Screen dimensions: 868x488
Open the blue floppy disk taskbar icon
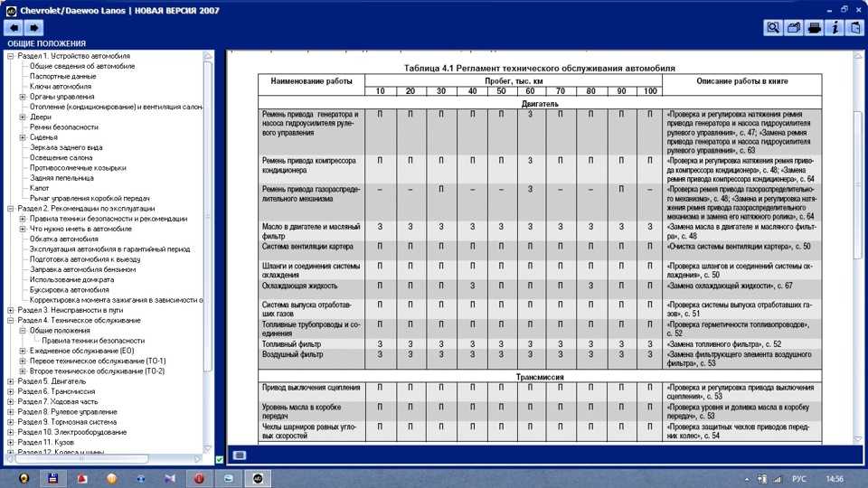[53, 478]
